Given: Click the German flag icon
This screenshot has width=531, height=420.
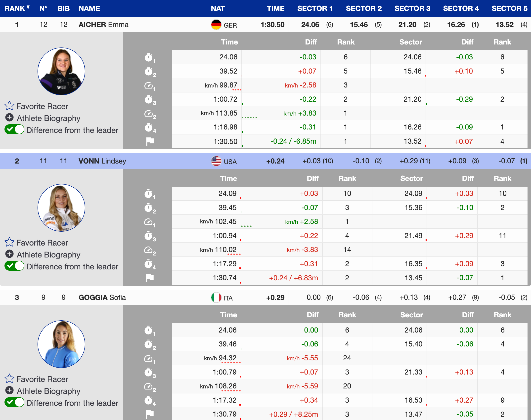Looking at the screenshot, I should (216, 25).
